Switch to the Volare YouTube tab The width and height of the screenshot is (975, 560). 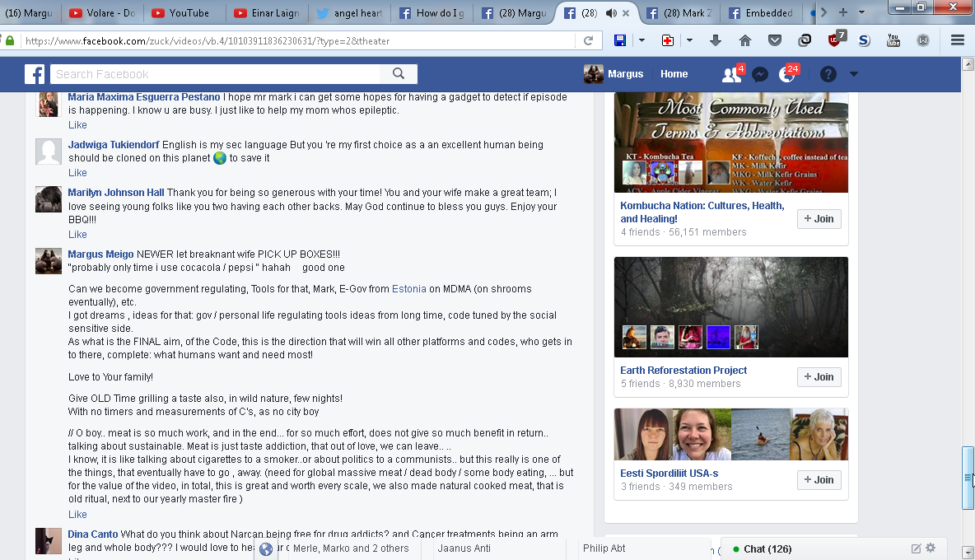point(103,12)
